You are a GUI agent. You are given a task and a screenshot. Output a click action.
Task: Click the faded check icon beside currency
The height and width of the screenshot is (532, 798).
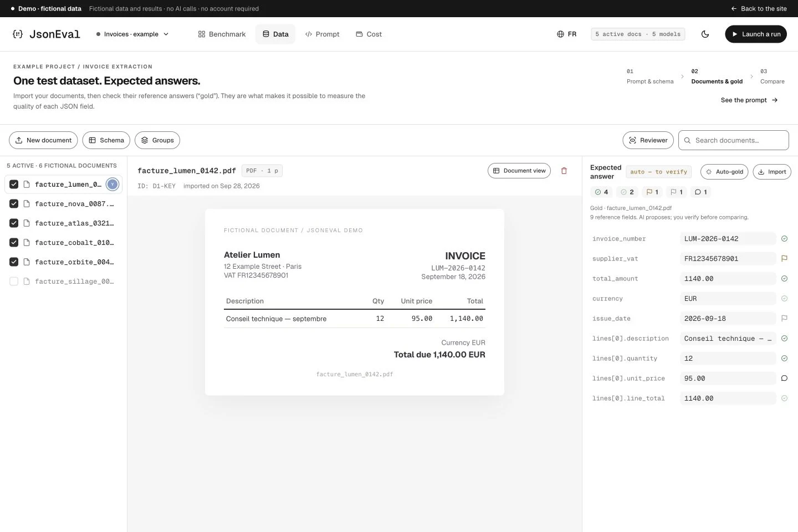tap(784, 299)
